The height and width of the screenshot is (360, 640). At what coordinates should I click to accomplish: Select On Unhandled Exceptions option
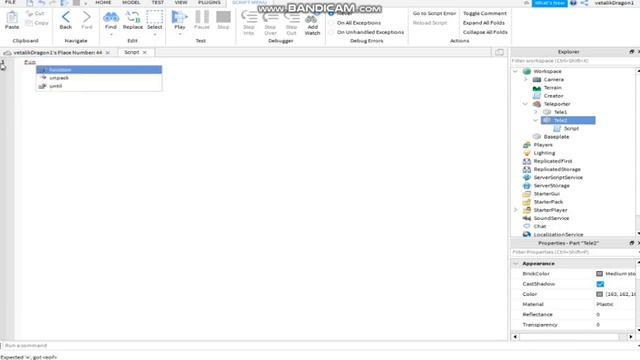[331, 32]
